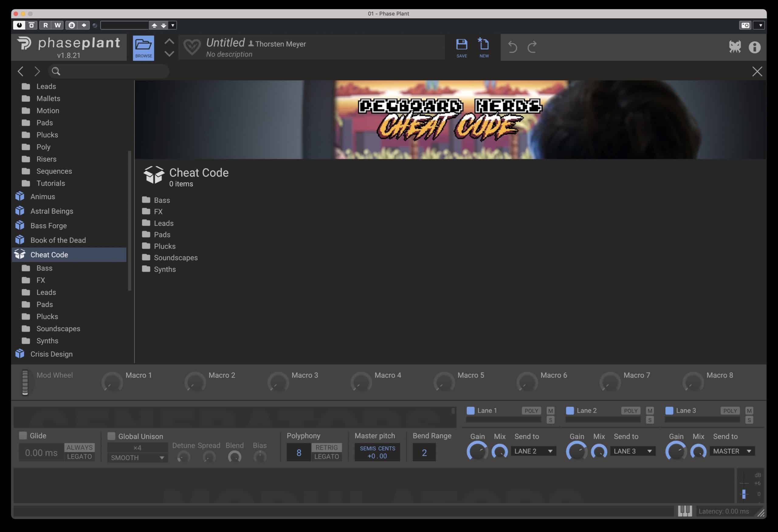Mute Lane 1 with M button
The height and width of the screenshot is (532, 778).
(550, 410)
